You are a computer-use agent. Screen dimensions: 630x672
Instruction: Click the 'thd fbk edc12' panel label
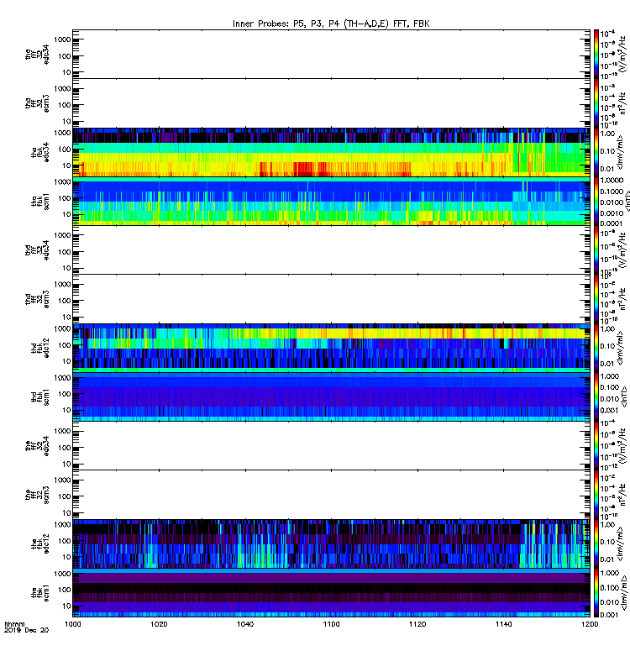click(40, 348)
